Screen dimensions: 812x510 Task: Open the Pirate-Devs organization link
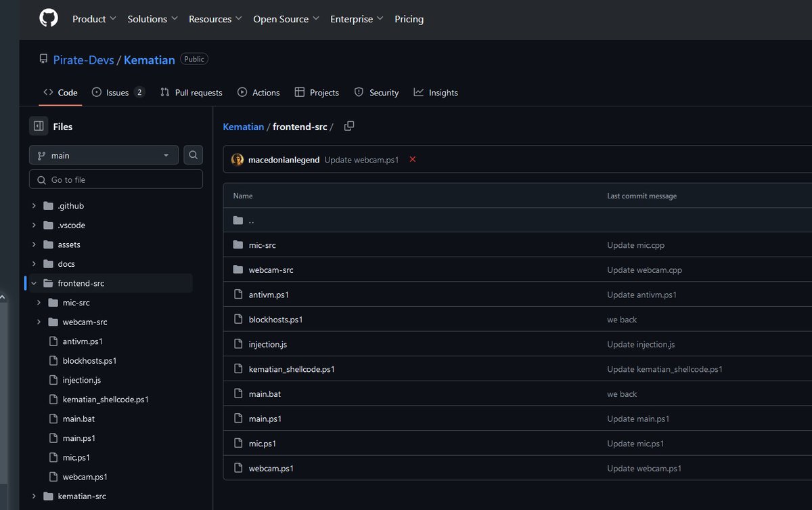click(83, 60)
